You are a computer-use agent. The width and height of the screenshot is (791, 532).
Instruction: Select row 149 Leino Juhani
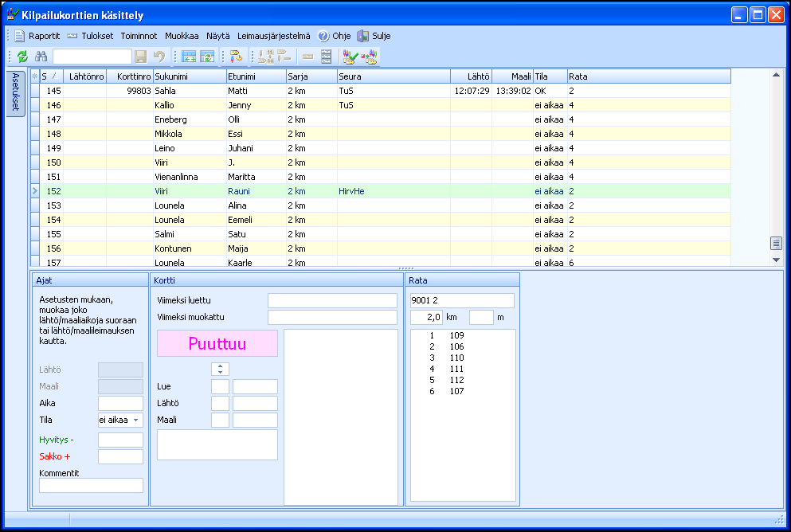point(381,148)
